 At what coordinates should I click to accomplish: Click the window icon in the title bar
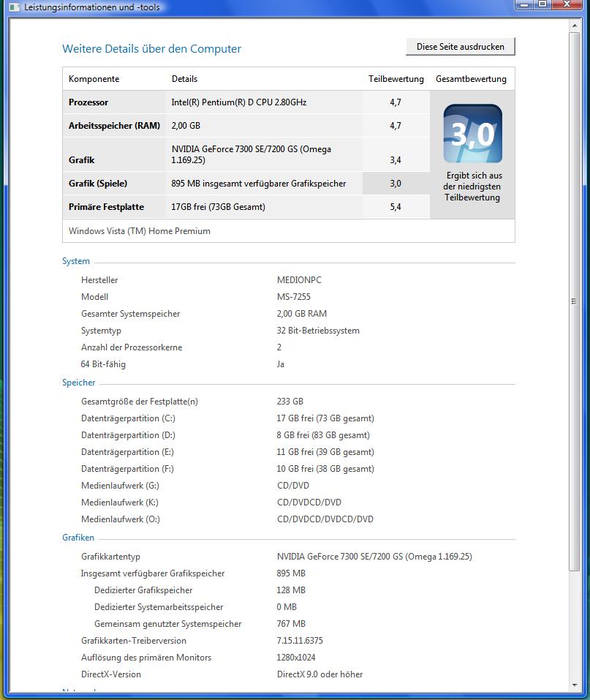14,7
